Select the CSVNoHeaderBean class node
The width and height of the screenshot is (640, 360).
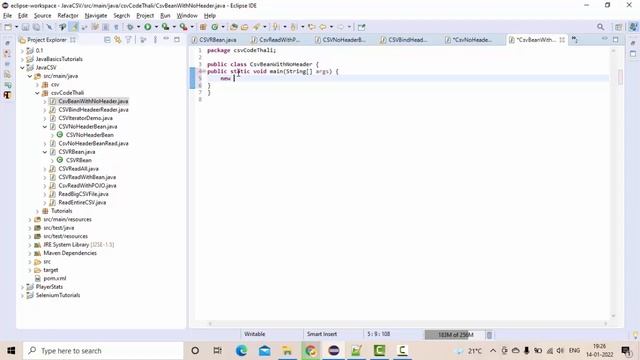[90, 135]
